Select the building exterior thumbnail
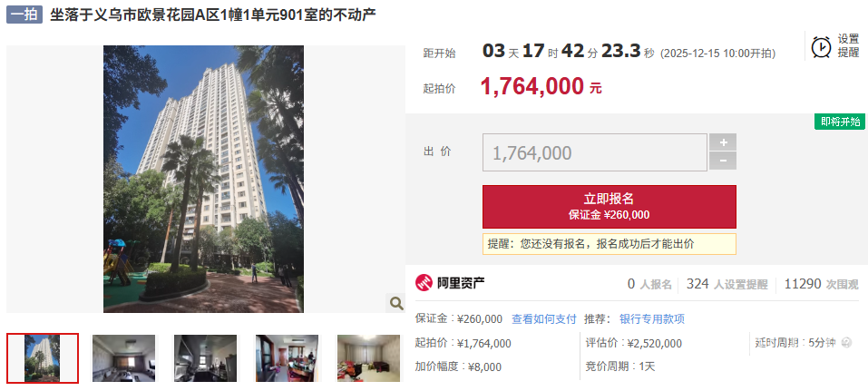Viewport: 868px width, 391px height. 43,358
